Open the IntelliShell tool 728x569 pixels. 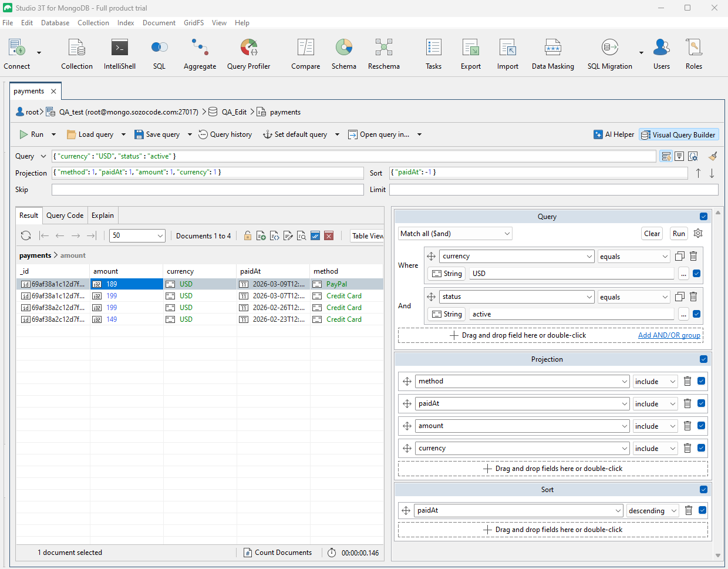[x=120, y=54]
